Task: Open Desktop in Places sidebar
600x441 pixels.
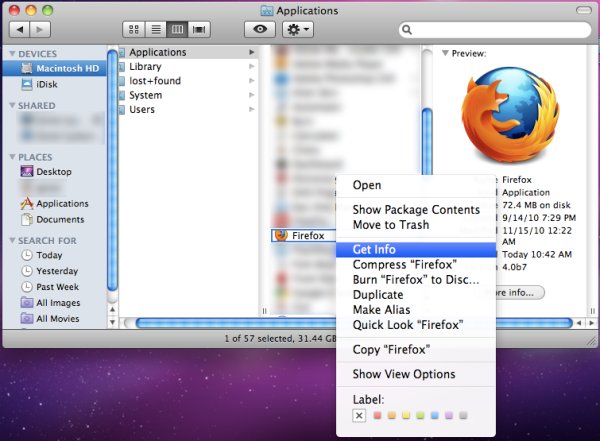Action: (53, 172)
